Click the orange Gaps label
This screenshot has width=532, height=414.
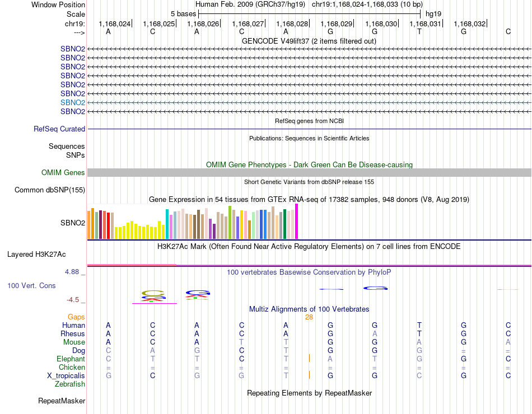click(76, 317)
